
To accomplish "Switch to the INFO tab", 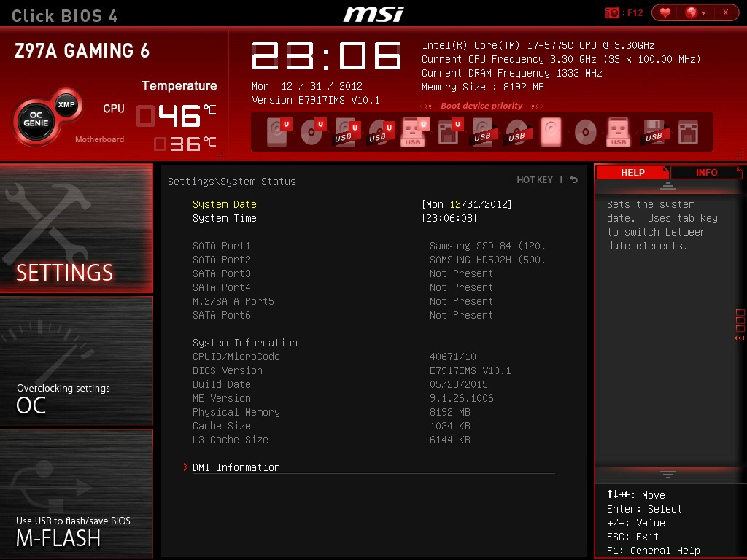I will pyautogui.click(x=706, y=173).
